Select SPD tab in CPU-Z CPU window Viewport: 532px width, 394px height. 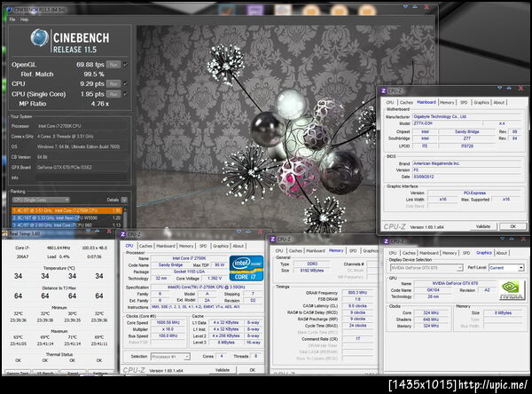tap(203, 246)
